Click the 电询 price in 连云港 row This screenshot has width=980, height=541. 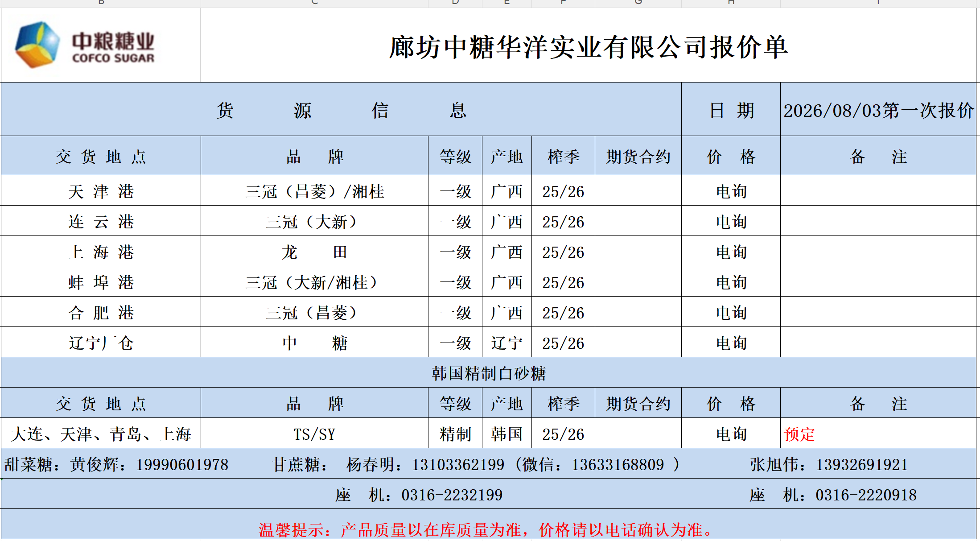(731, 221)
